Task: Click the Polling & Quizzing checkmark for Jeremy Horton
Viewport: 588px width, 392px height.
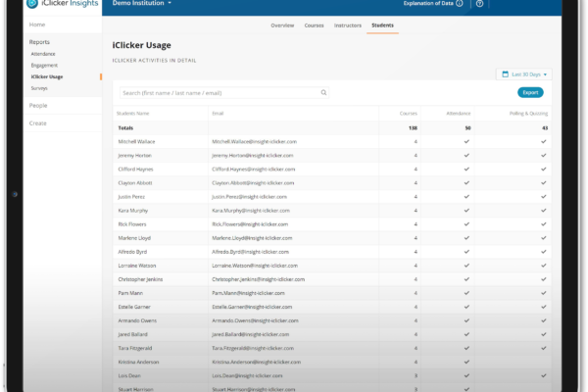Action: [544, 155]
